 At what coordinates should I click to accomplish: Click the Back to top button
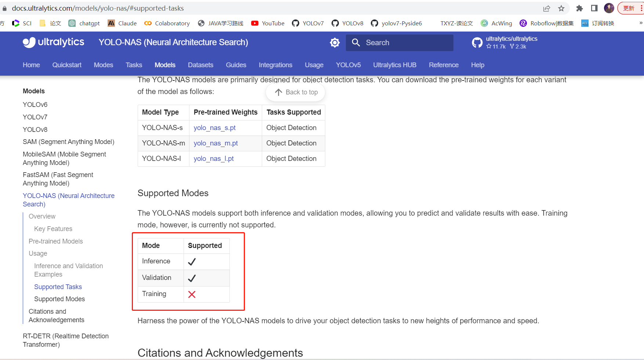click(295, 92)
